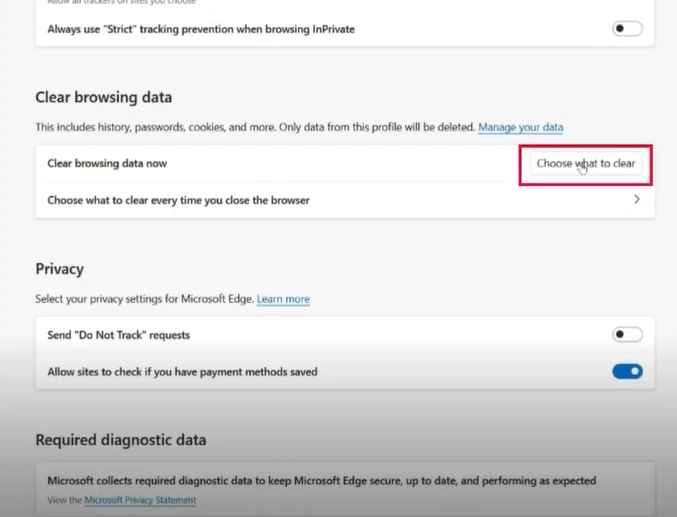Viewport: 677px width, 517px height.
Task: Disable payment methods saved check toggle
Action: pyautogui.click(x=627, y=371)
